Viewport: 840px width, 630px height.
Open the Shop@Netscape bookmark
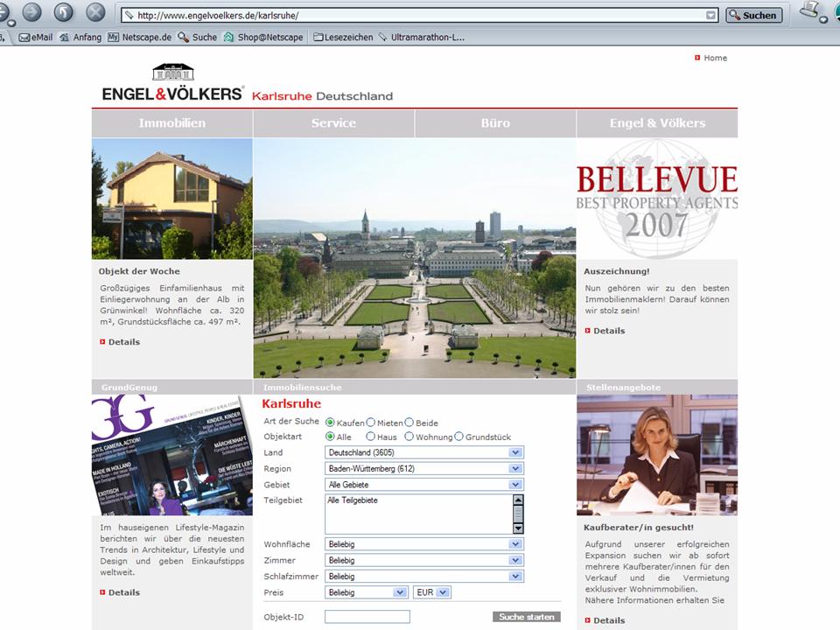coord(263,38)
